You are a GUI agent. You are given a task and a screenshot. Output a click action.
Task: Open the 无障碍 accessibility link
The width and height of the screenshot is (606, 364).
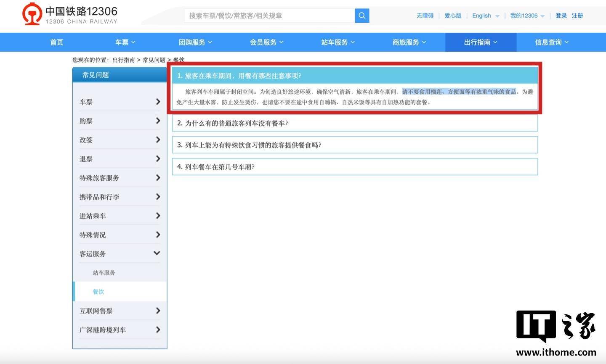click(x=425, y=16)
